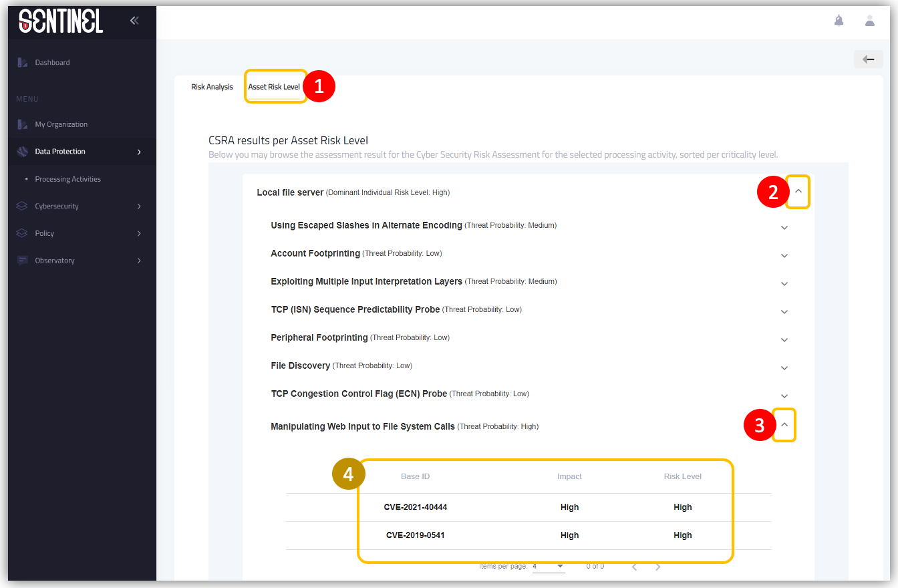Image resolution: width=898 pixels, height=588 pixels.
Task: Click Exploiting Multiple Input Interpretation Layers title
Action: [x=366, y=281]
